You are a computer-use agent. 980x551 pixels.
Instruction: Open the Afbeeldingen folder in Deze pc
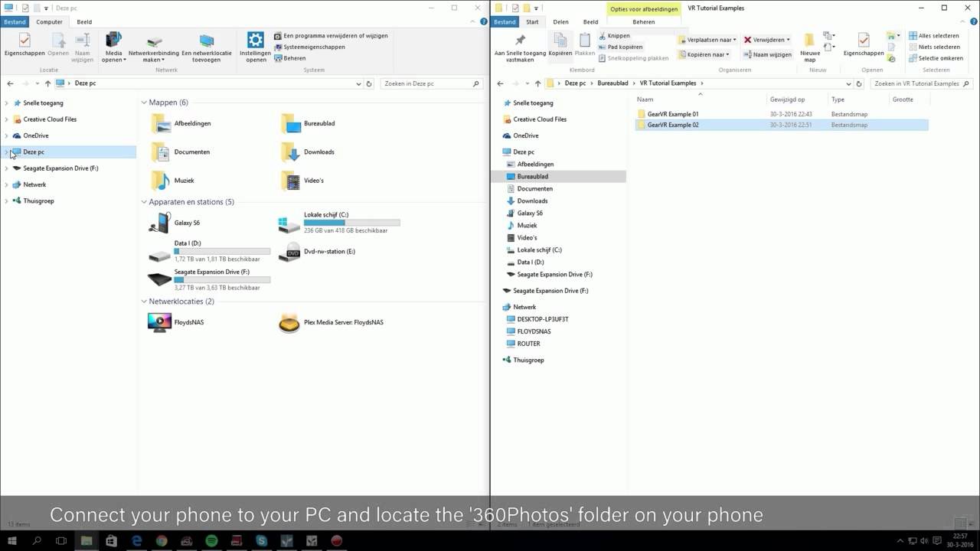tap(181, 123)
